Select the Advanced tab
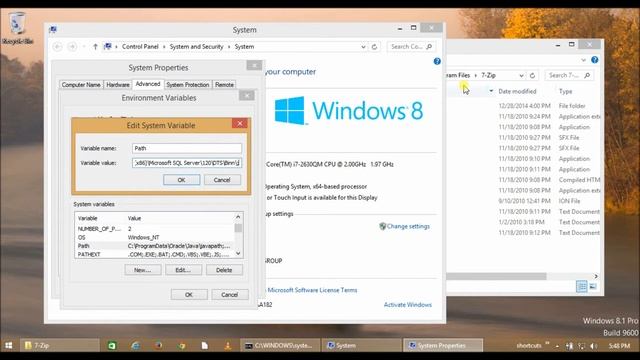 (x=148, y=84)
